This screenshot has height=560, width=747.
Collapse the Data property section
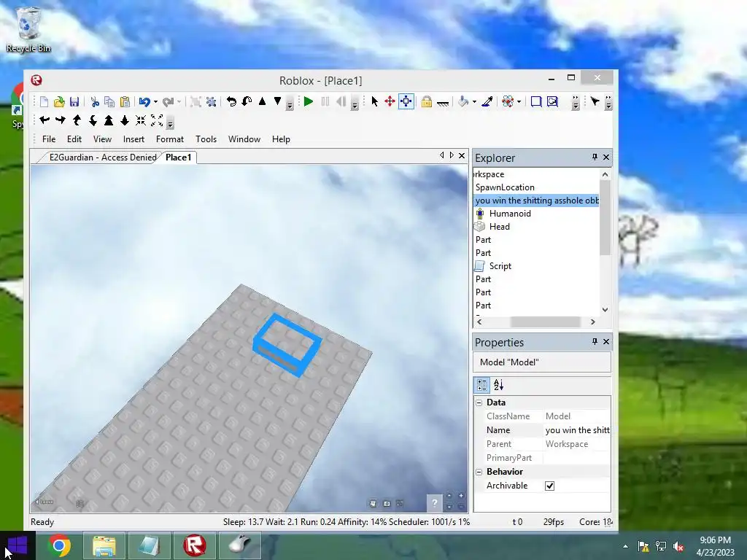pyautogui.click(x=479, y=402)
